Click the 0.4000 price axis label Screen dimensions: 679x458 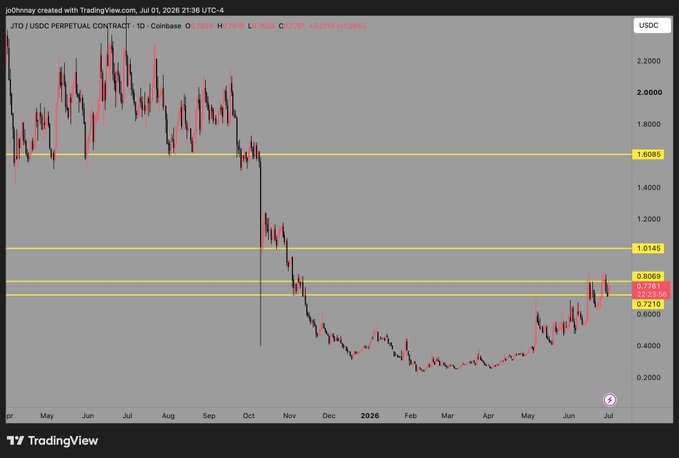click(x=648, y=346)
